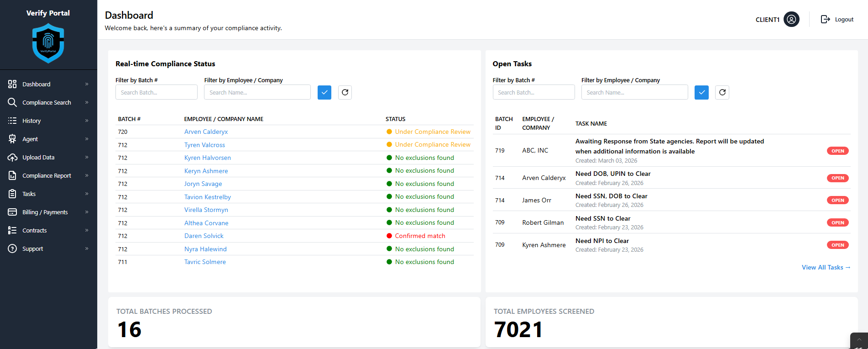The width and height of the screenshot is (868, 349).
Task: Click the scroll-to-top arrow button
Action: pos(859,341)
